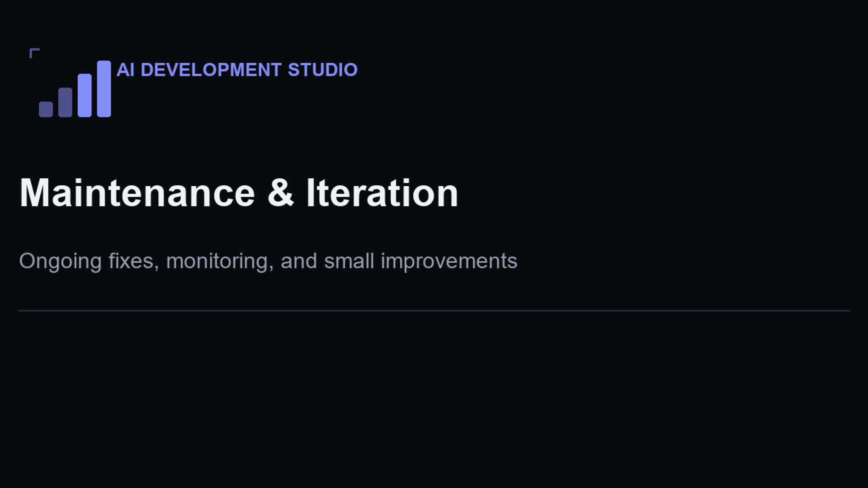Select the second dim bar of the logo
The width and height of the screenshot is (868, 488).
pyautogui.click(x=65, y=102)
